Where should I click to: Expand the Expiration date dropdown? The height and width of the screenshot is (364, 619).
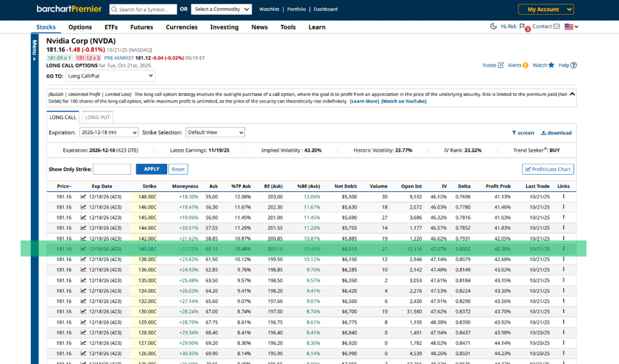coord(109,132)
